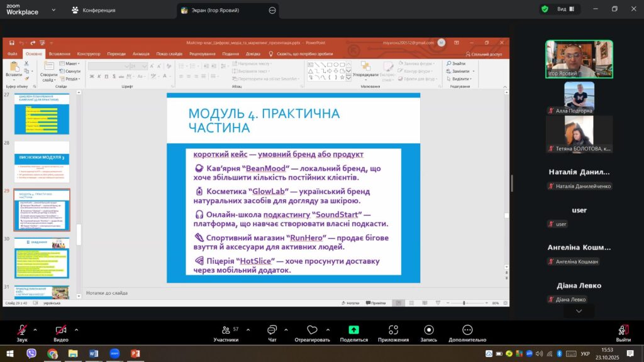Image resolution: width=644 pixels, height=362 pixels.
Task: Open the View dropdown at top right
Action: 566,9
